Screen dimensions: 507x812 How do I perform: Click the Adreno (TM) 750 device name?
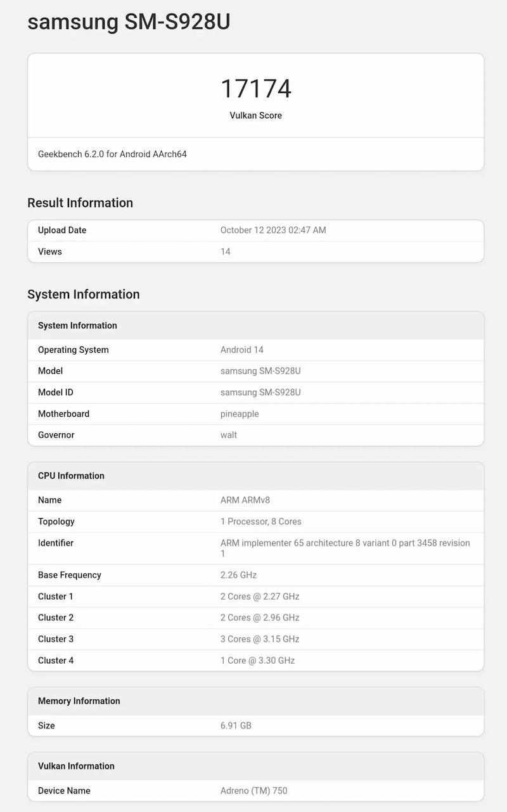coord(253,790)
